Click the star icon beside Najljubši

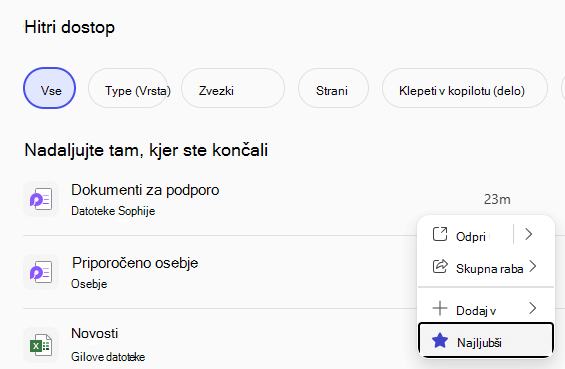[440, 341]
